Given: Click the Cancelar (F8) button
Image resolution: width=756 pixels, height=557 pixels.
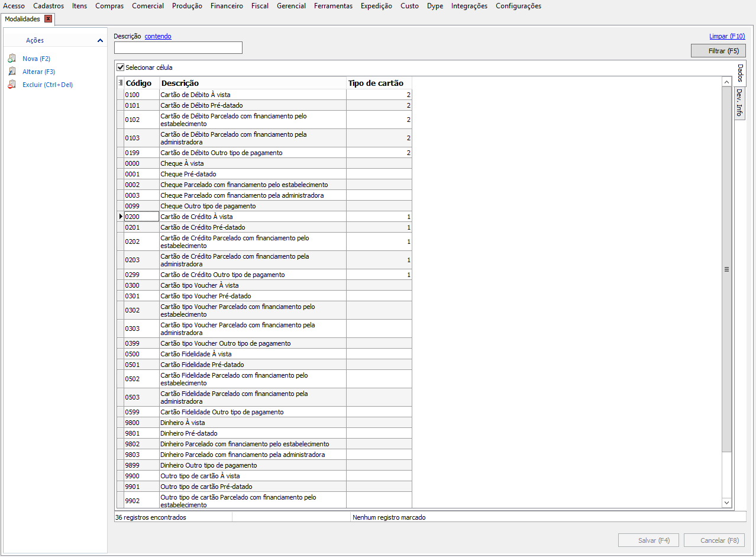Looking at the screenshot, I should coord(714,540).
